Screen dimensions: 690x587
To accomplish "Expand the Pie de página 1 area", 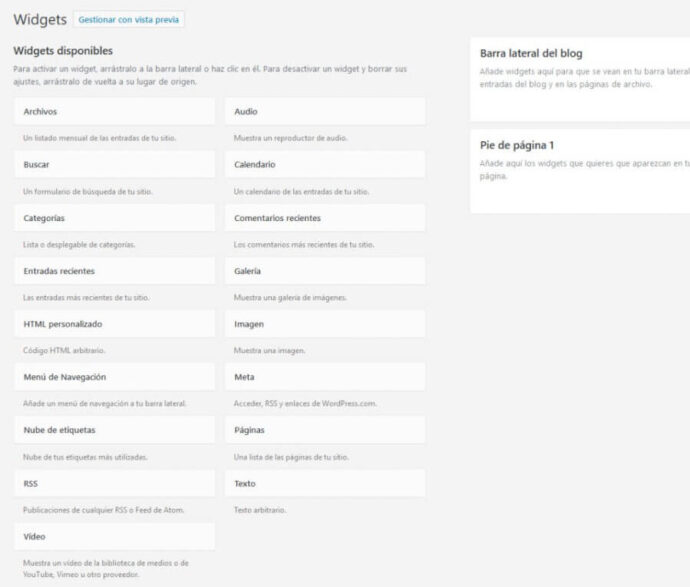I will (580, 145).
